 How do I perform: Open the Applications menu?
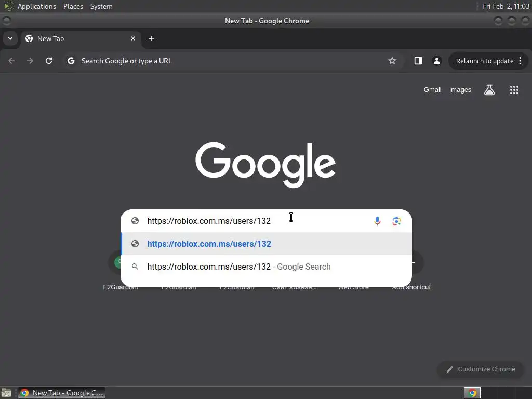click(x=37, y=6)
